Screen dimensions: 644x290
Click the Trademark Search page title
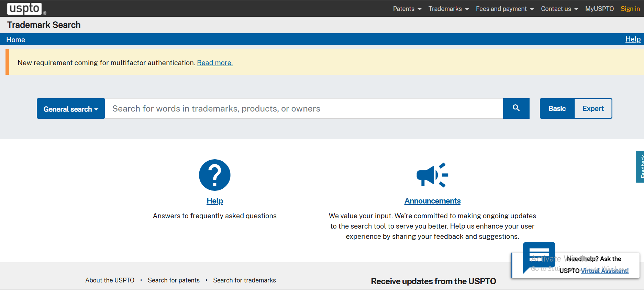pos(44,25)
